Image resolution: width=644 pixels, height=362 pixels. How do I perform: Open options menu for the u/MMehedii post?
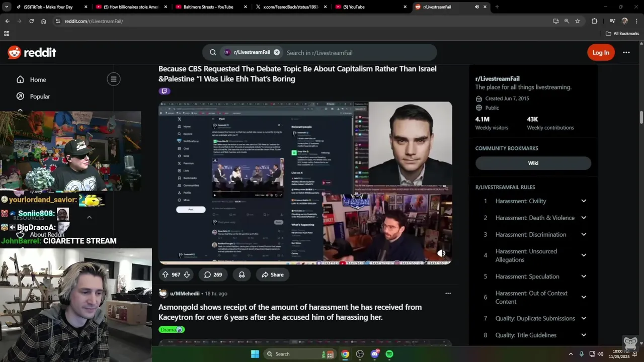[x=448, y=293]
